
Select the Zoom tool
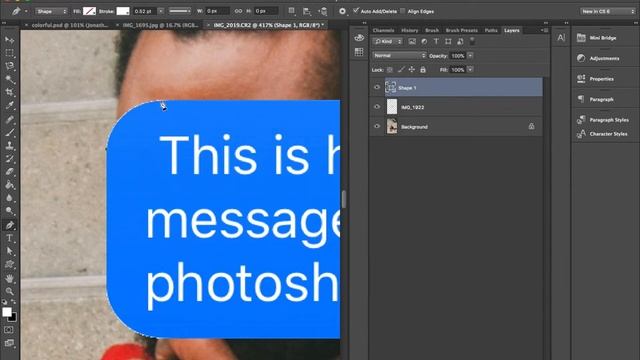[x=9, y=291]
